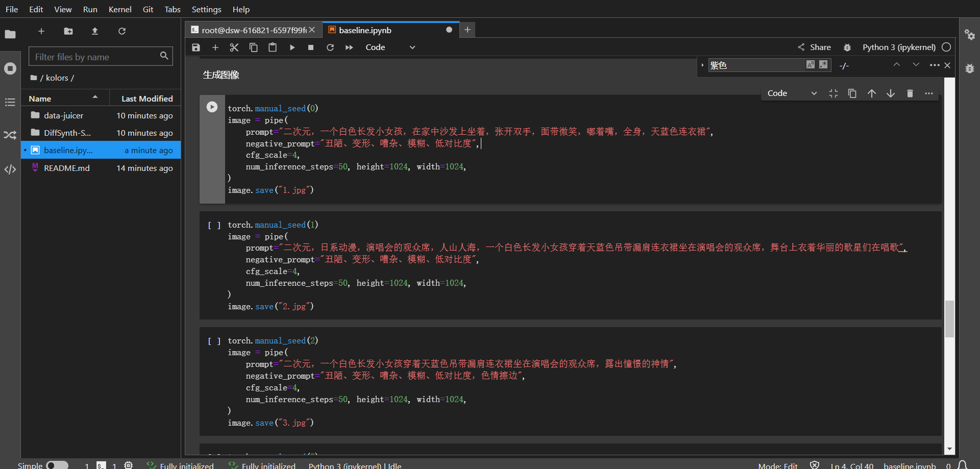The height and width of the screenshot is (469, 980).
Task: Save the notebook with the disk icon
Action: pyautogui.click(x=196, y=47)
